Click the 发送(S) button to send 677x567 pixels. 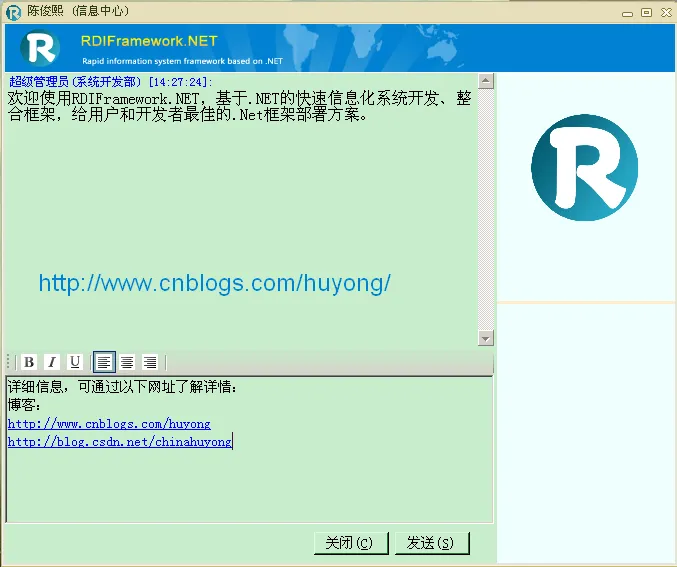(x=432, y=543)
